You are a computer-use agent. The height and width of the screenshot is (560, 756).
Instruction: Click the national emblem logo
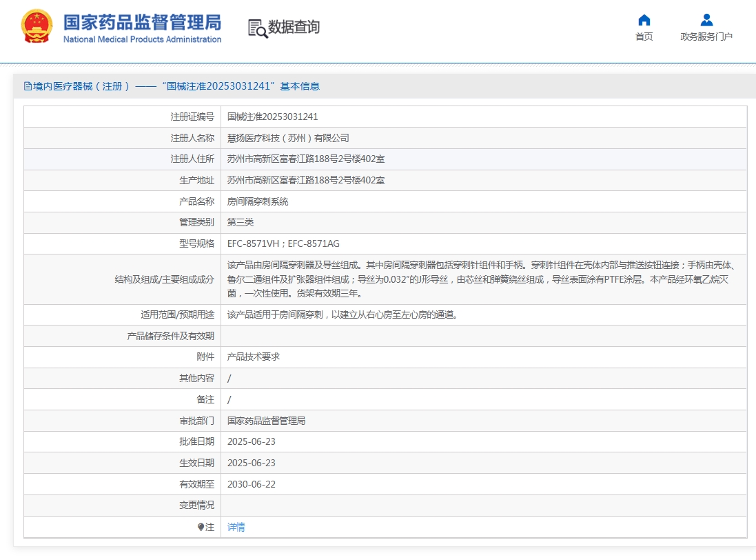[x=37, y=26]
